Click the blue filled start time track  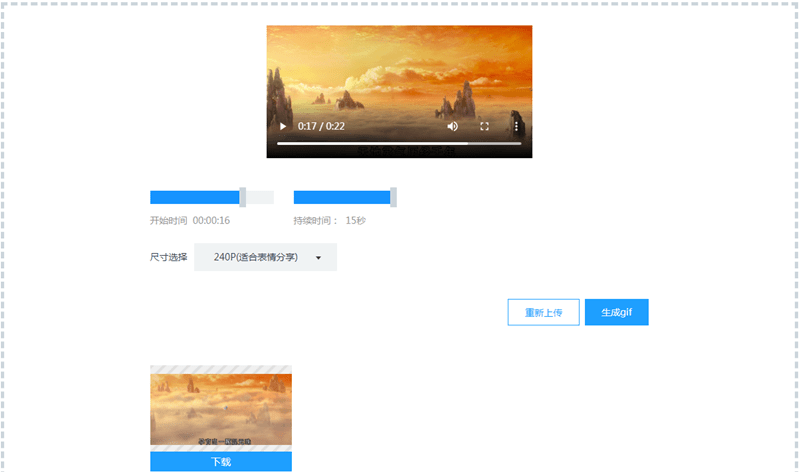[x=195, y=197]
